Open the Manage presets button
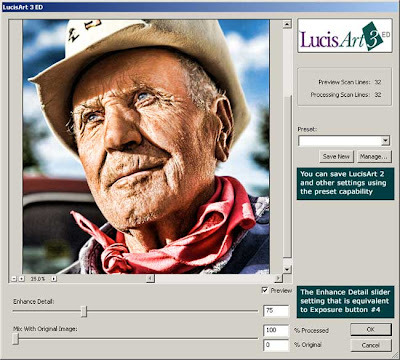The image size is (400, 360). coord(374,156)
